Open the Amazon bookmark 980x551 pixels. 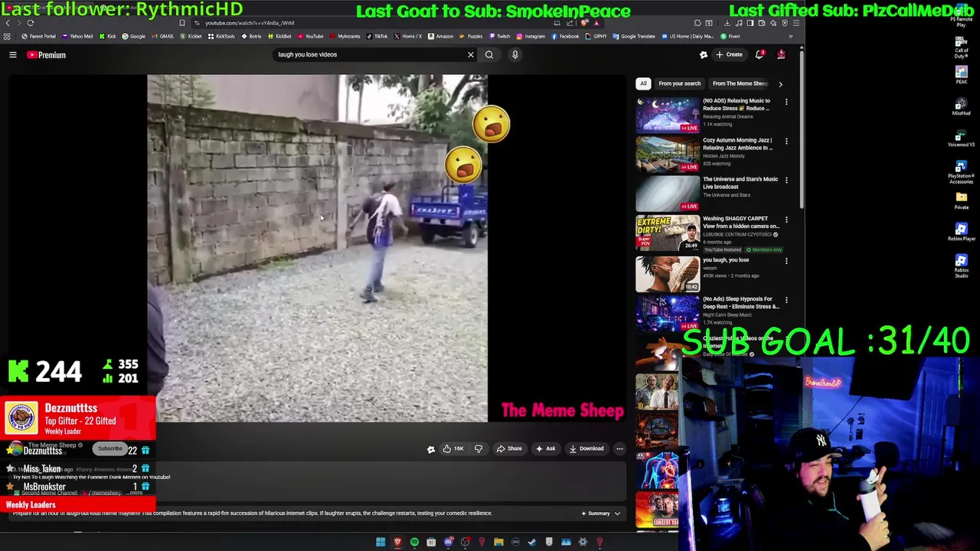[440, 36]
